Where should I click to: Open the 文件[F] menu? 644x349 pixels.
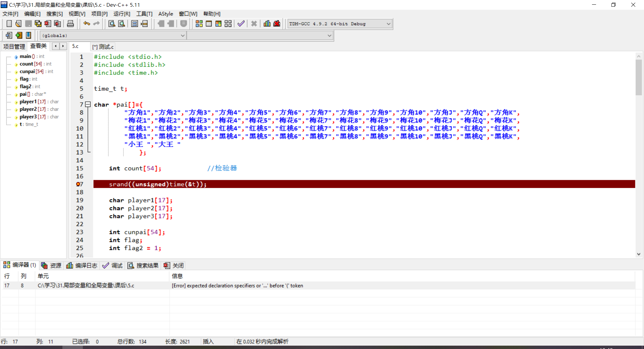[10, 14]
